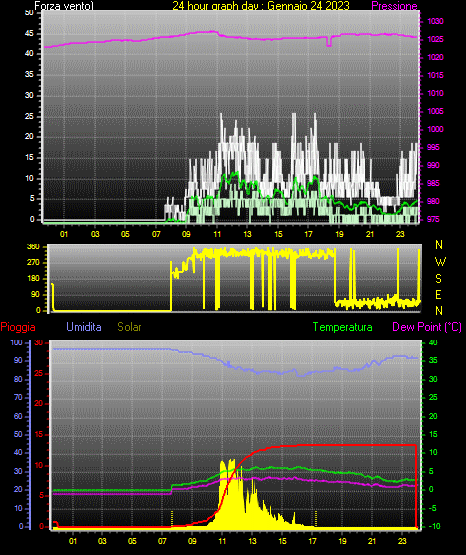Click the Forza vento title label
This screenshot has height=555, width=466.
pos(64,6)
